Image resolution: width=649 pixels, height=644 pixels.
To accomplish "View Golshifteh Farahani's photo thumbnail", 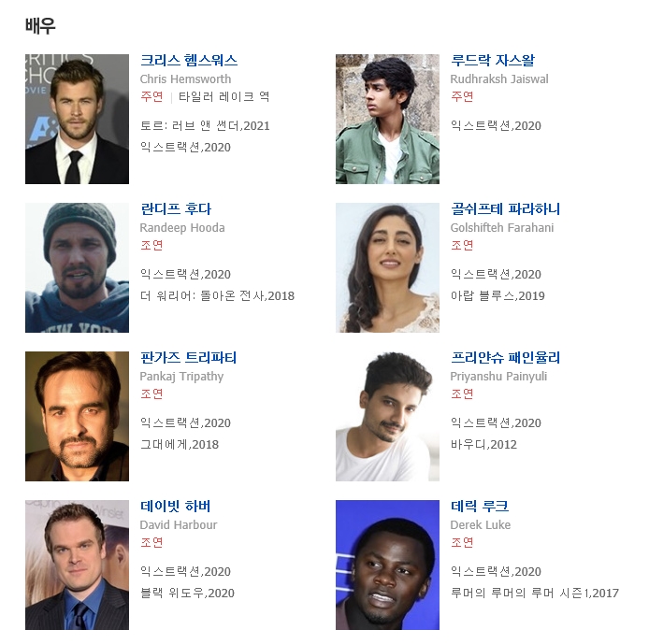I will click(x=387, y=267).
